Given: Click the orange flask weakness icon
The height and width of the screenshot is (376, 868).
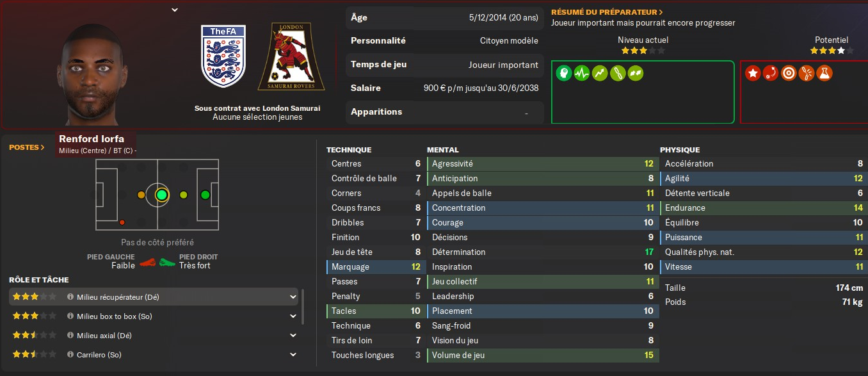Looking at the screenshot, I should (x=824, y=73).
